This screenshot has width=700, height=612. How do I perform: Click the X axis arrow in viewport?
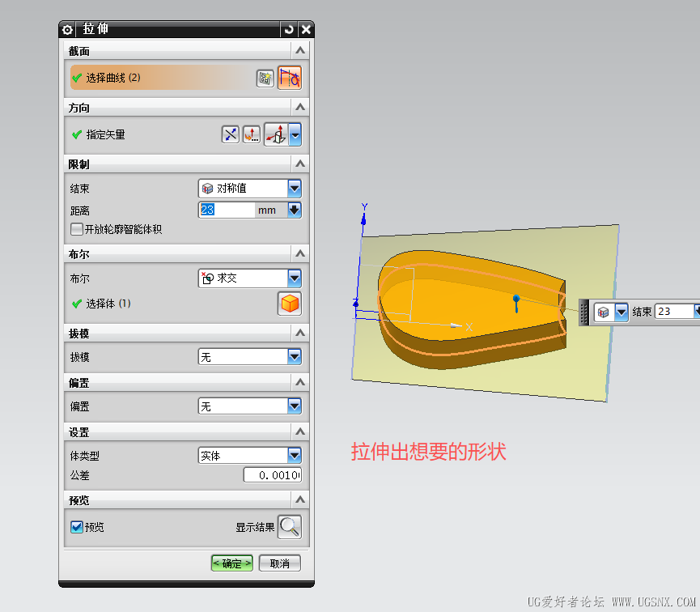[x=456, y=325]
